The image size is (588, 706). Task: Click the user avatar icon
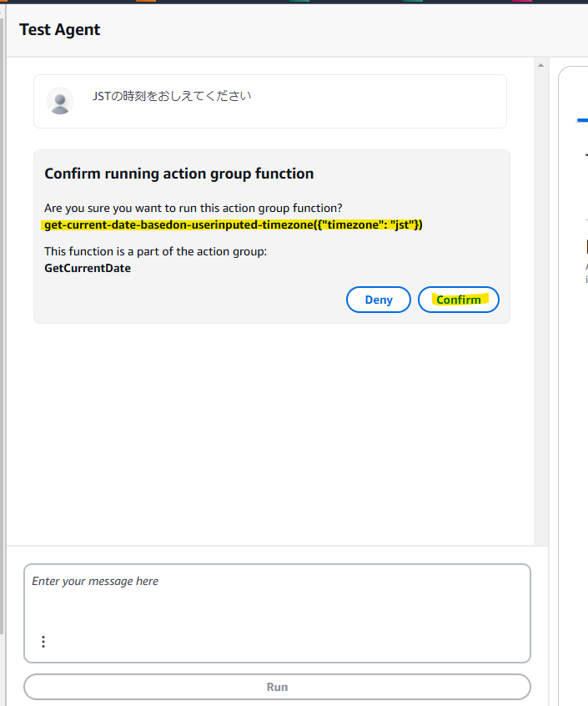[60, 101]
